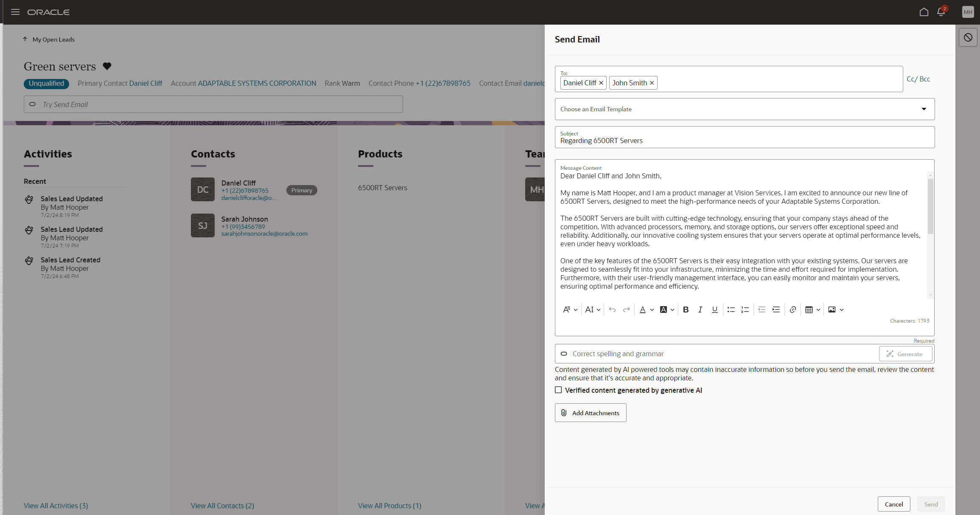Toggle the Correct spelling and grammar switch
The width and height of the screenshot is (980, 515).
coord(564,354)
